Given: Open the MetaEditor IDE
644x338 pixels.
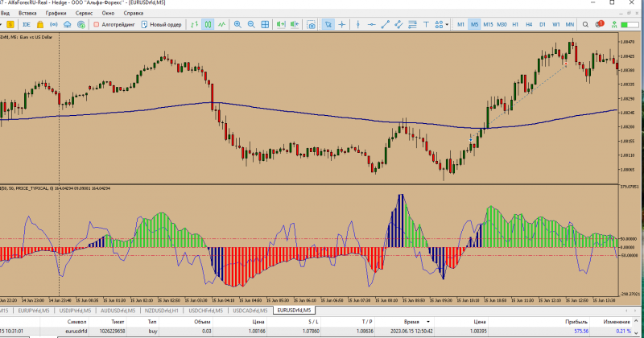Looking at the screenshot, I should pos(27,25).
